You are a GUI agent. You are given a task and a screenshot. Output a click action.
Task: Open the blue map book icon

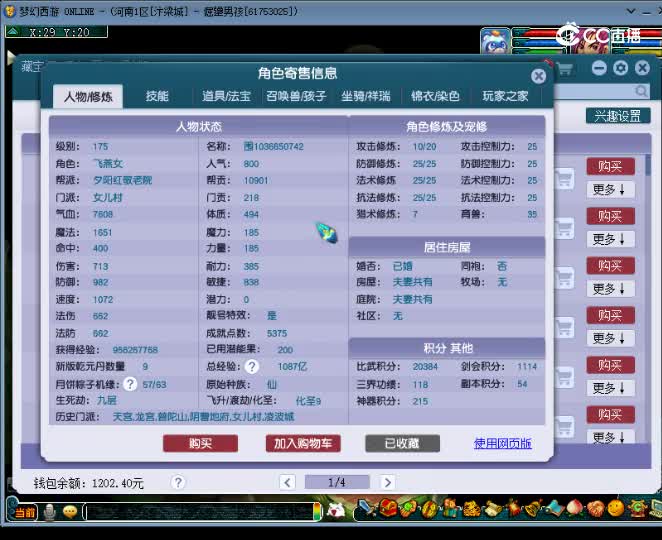click(554, 508)
